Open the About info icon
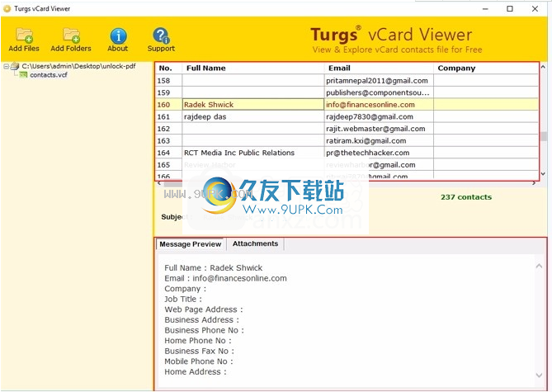The height and width of the screenshot is (392, 552). click(118, 36)
